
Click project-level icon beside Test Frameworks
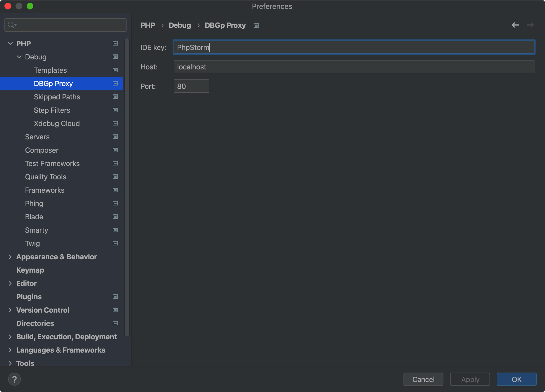pyautogui.click(x=115, y=163)
